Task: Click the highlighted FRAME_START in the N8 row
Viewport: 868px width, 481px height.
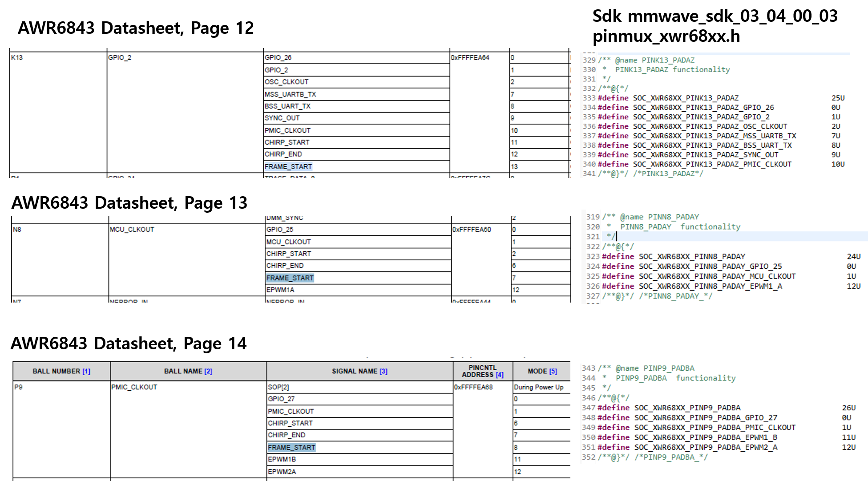Action: tap(290, 278)
